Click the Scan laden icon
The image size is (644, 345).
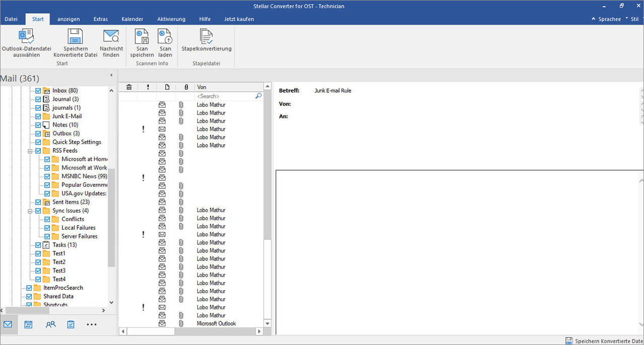(165, 36)
